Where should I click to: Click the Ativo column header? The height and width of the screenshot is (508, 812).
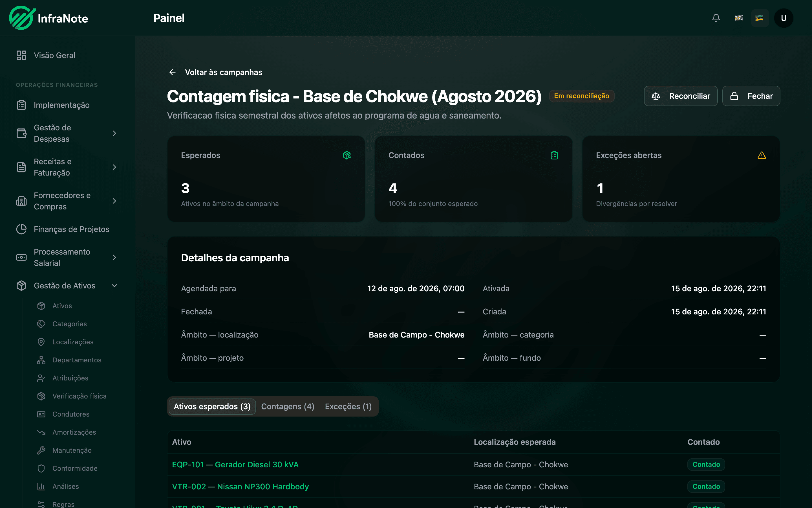(182, 442)
